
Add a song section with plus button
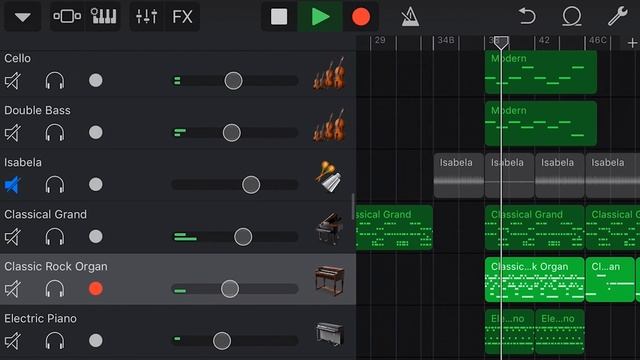click(632, 42)
